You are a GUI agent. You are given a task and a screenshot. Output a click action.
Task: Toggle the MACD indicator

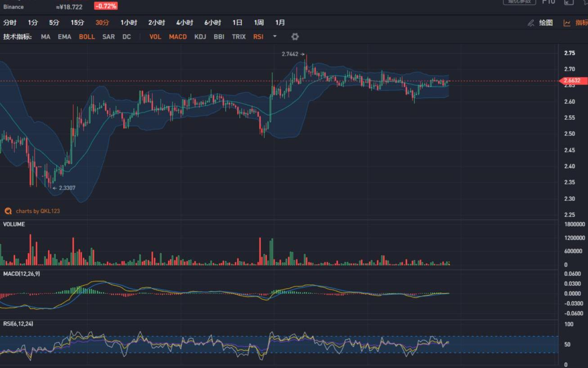pos(178,36)
